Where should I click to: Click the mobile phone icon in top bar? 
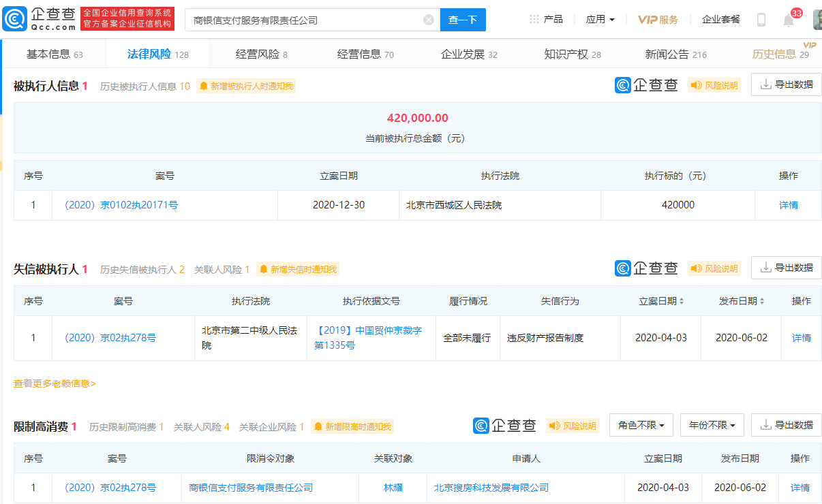[761, 19]
